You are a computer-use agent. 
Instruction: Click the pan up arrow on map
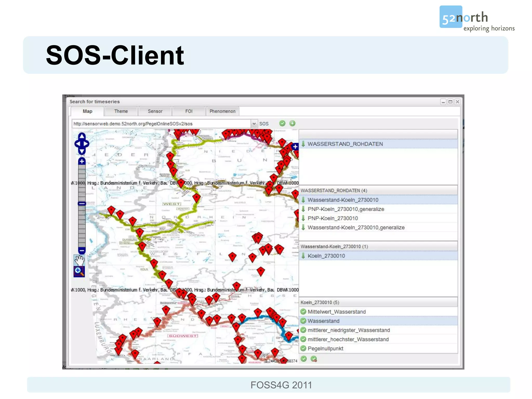(x=82, y=136)
